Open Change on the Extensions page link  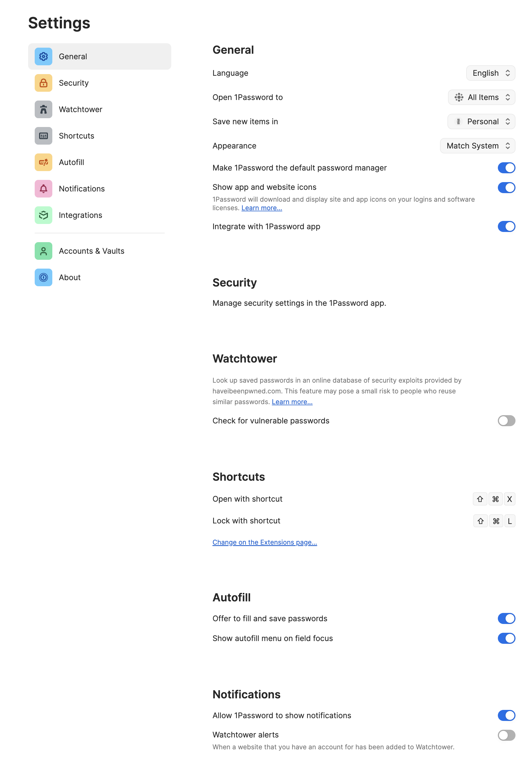(x=265, y=542)
